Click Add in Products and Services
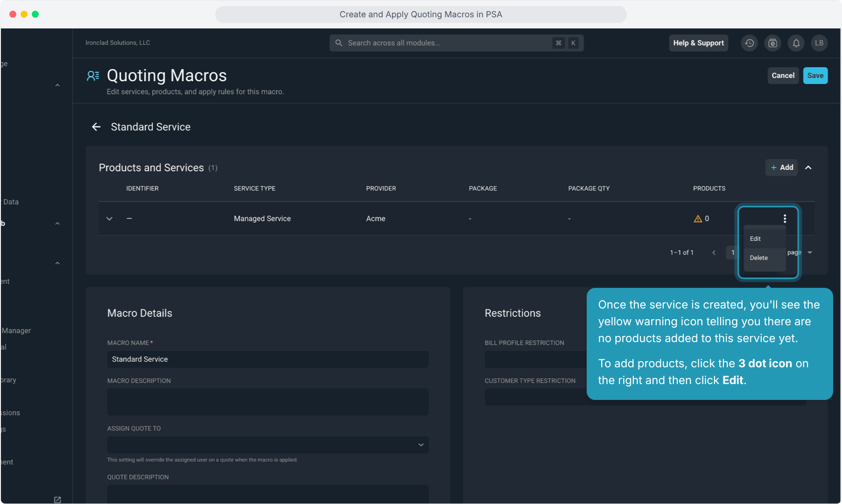 (x=781, y=168)
